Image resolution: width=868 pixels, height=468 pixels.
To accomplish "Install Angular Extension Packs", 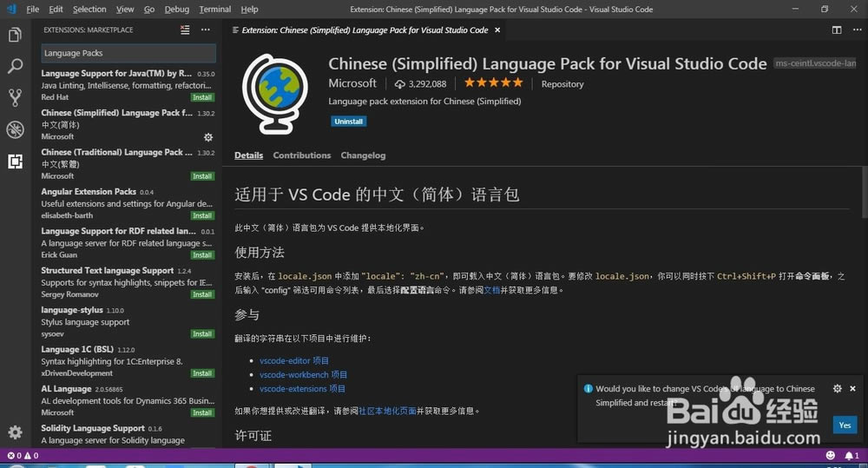I will [202, 215].
